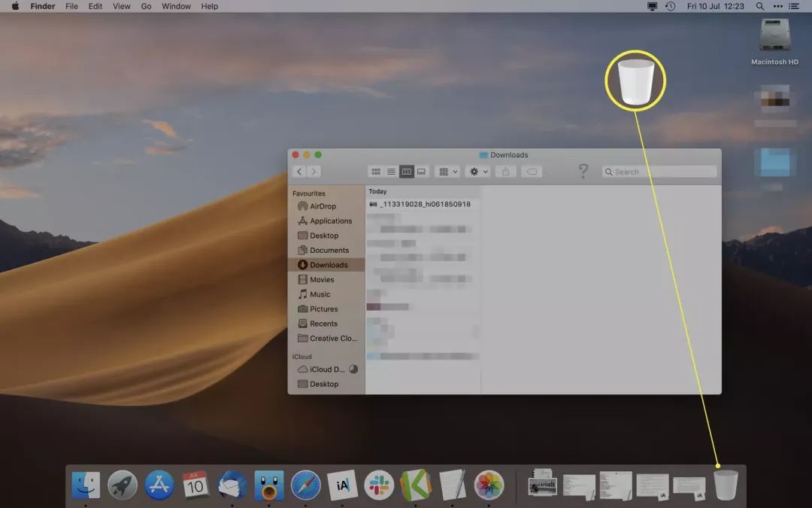
Task: Open the item grouping dropdown
Action: point(448,172)
